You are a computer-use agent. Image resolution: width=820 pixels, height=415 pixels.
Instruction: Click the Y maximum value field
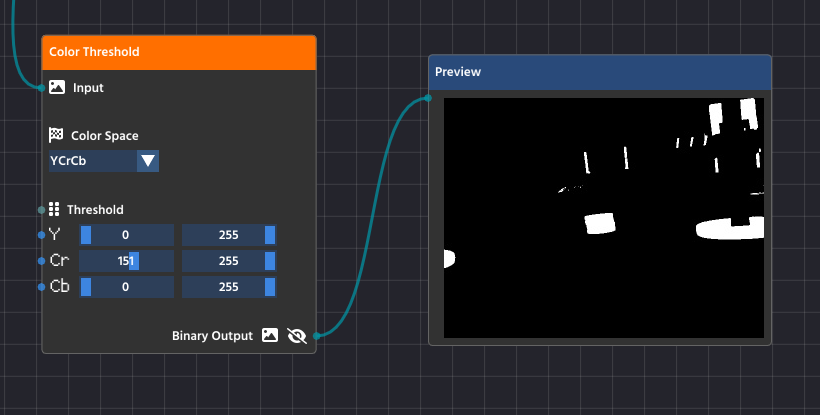click(x=228, y=235)
